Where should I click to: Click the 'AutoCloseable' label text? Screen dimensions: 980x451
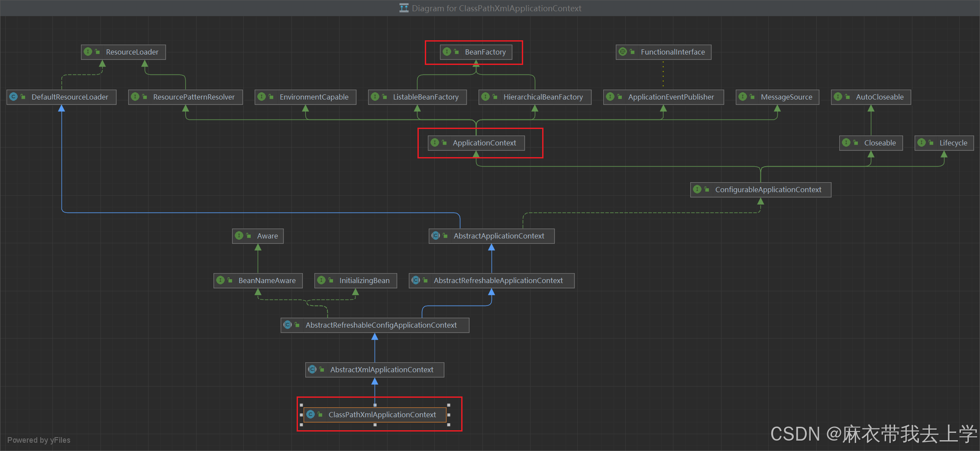click(x=880, y=97)
